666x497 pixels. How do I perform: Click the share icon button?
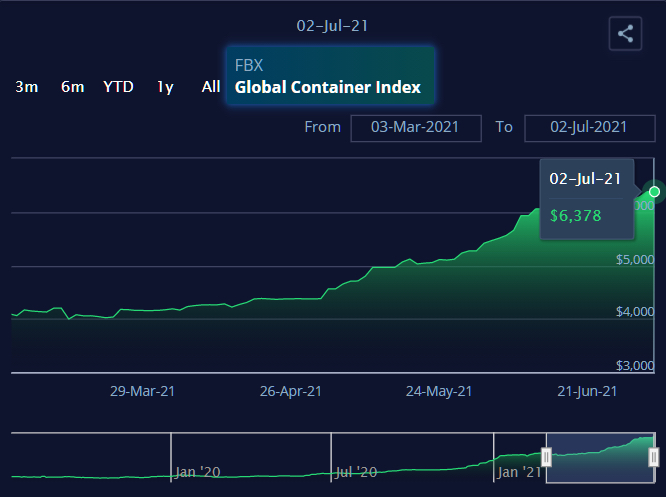tap(625, 33)
